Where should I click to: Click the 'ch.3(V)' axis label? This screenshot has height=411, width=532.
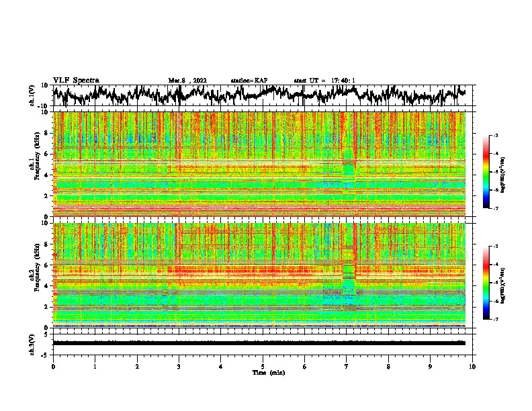click(32, 345)
